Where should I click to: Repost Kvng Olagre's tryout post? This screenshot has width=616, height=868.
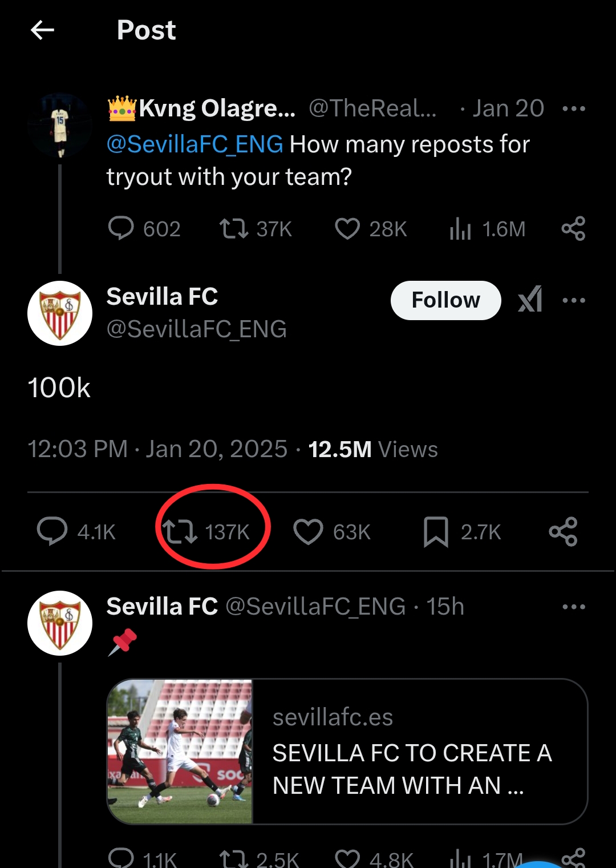tap(234, 228)
